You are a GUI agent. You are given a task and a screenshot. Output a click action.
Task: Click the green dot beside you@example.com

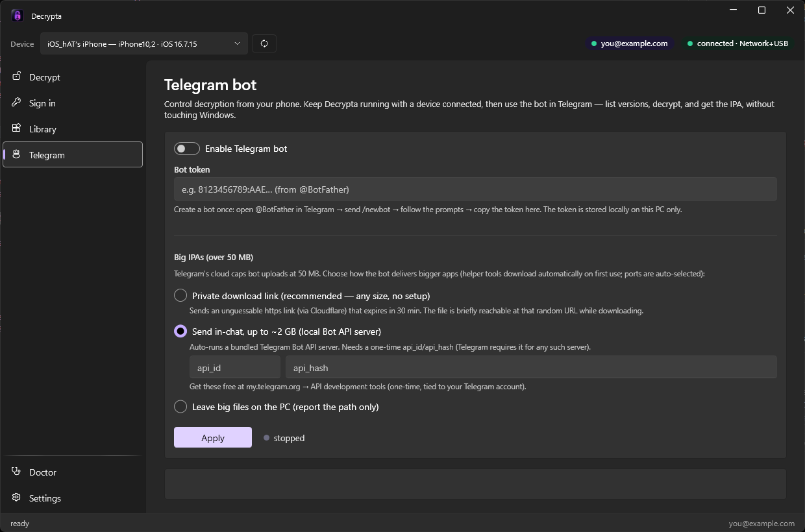coord(593,43)
